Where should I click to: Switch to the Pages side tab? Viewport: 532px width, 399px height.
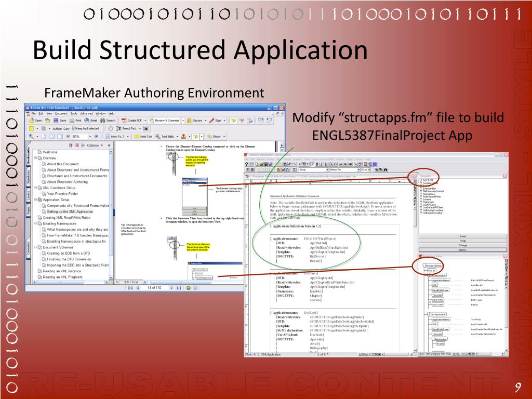tap(29, 210)
